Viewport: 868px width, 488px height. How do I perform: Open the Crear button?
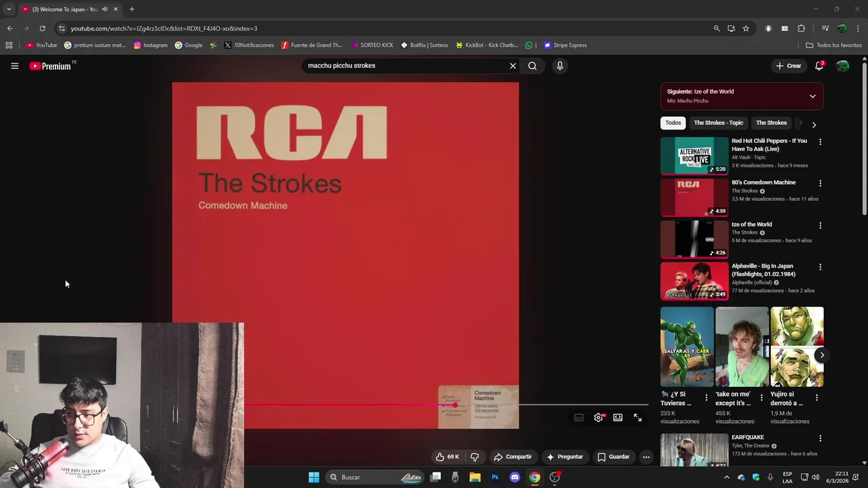pos(789,66)
